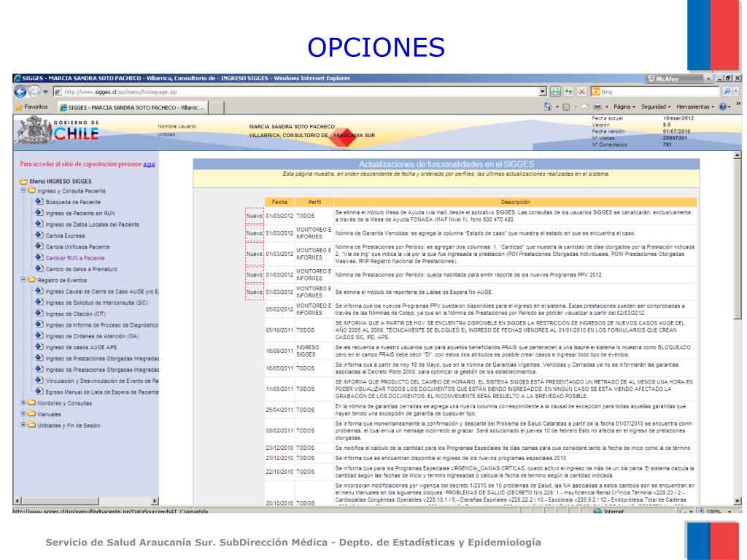Go back with the browser Back arrow
The width and height of the screenshot is (747, 560).
[x=20, y=92]
